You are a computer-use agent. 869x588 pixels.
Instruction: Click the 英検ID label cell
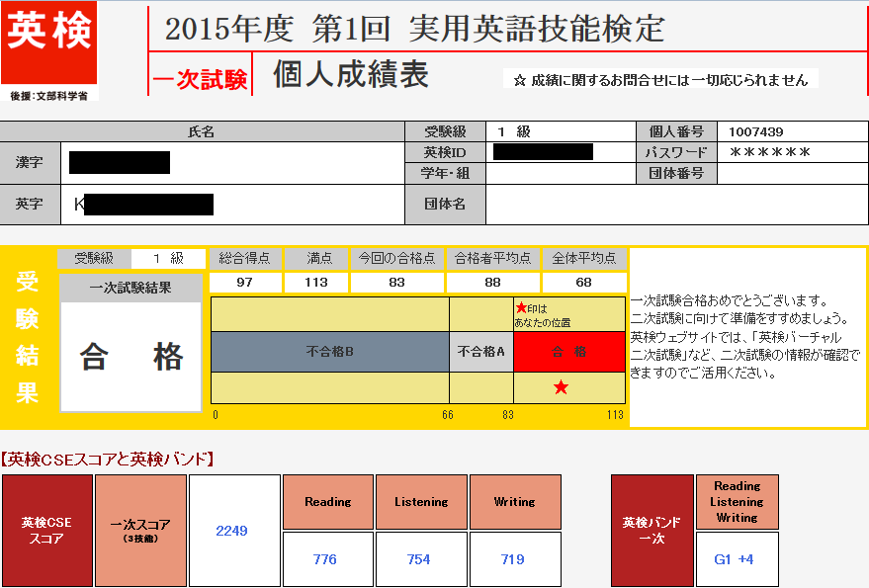pos(445,152)
